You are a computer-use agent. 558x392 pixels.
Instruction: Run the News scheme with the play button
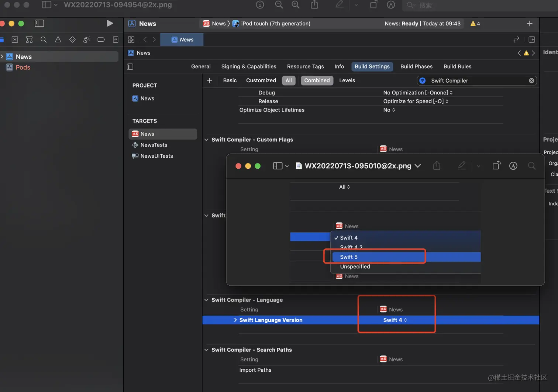pyautogui.click(x=110, y=23)
